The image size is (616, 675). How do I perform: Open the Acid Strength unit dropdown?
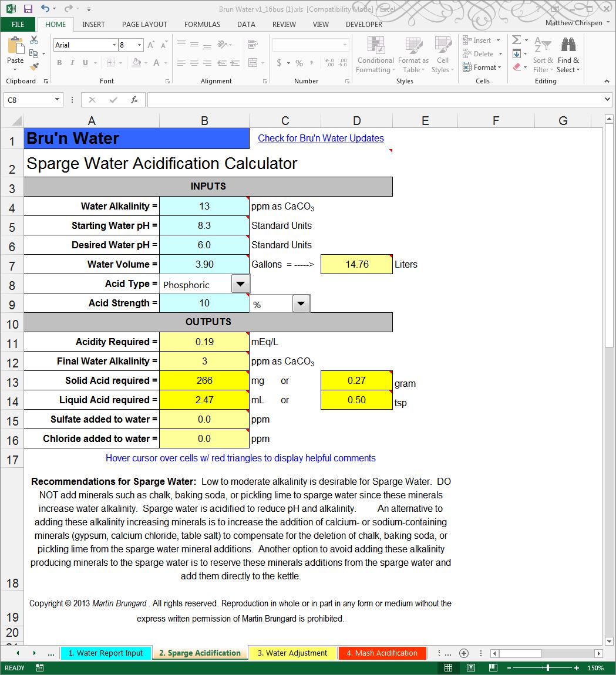[301, 303]
